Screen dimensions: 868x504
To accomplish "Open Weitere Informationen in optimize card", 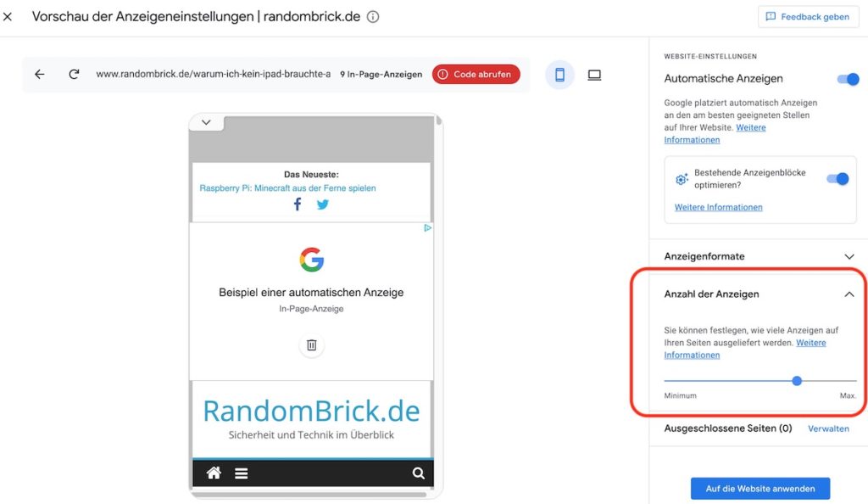I will (718, 207).
